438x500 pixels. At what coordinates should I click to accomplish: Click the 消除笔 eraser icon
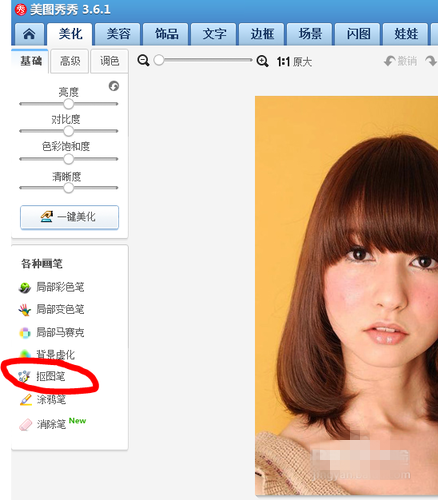click(26, 424)
